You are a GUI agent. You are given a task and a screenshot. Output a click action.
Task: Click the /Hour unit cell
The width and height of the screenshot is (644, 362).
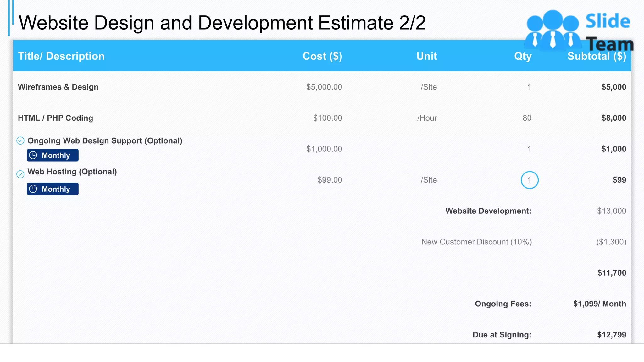[427, 118]
